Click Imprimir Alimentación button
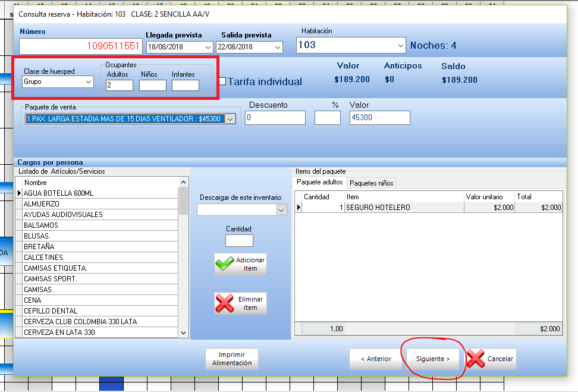The image size is (578, 392). point(232,359)
